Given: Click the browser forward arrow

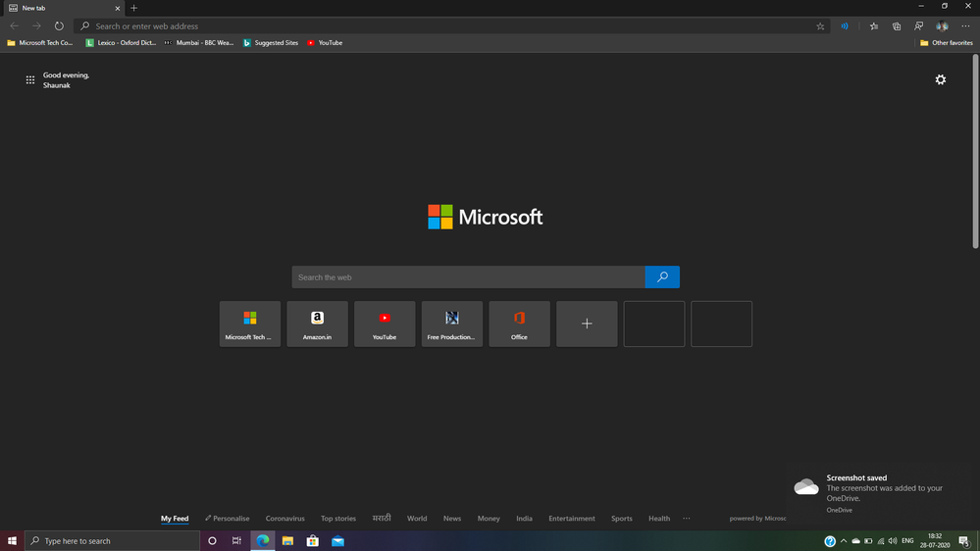Looking at the screenshot, I should [37, 26].
